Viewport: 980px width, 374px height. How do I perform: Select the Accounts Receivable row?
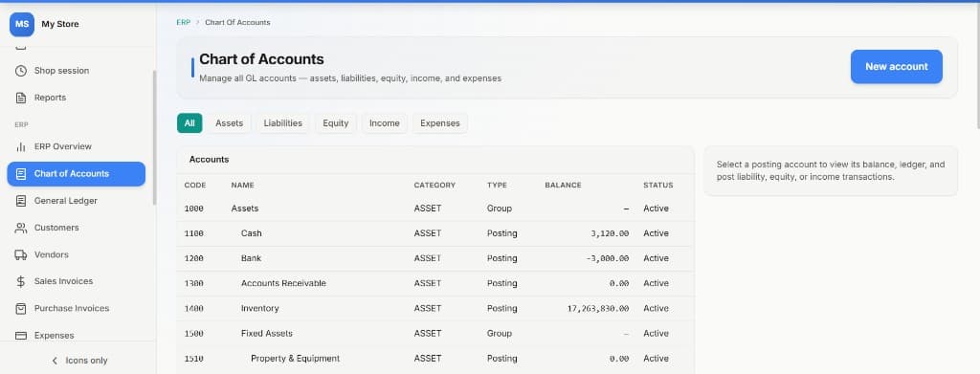[435, 283]
